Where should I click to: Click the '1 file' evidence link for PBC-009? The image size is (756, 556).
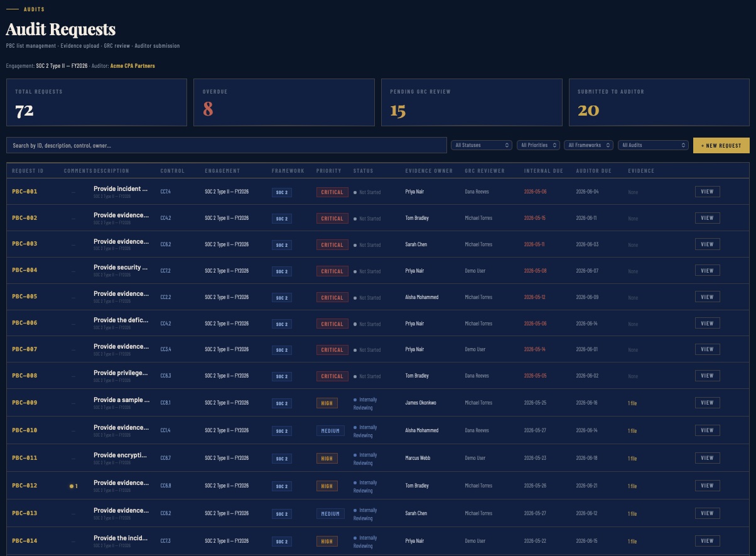pos(632,403)
